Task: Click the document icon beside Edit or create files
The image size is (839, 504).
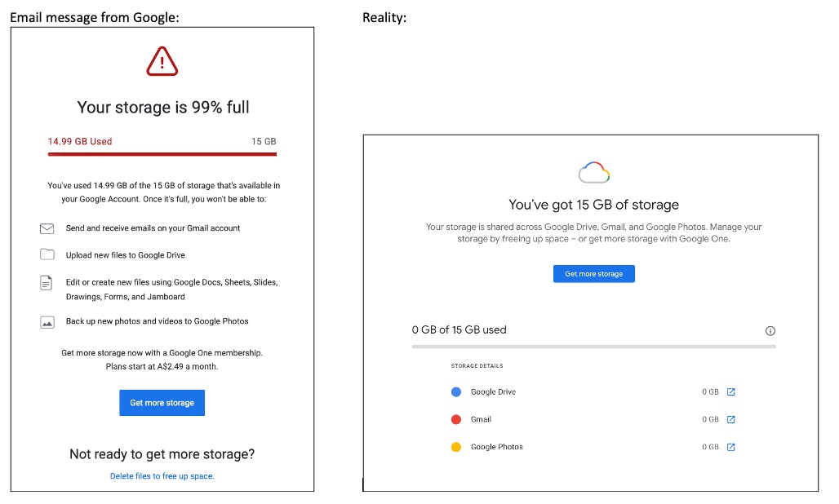Action: [47, 283]
